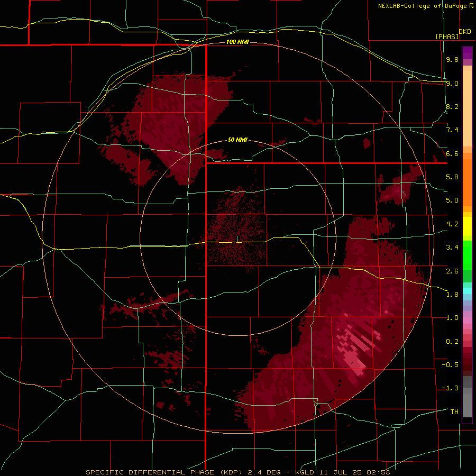Click the TH threshold label on scale
This screenshot has height=476, width=476.
[454, 412]
